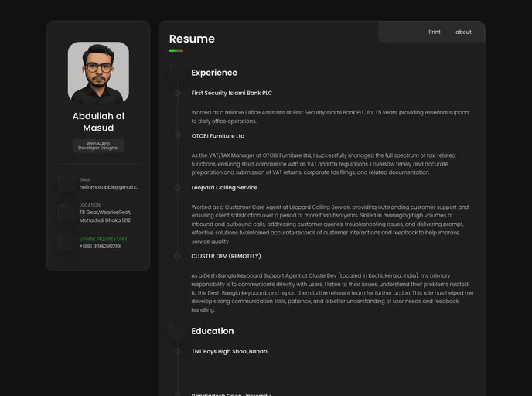The width and height of the screenshot is (532, 396).
Task: Click timeline dot beside CLUSTER DEV (REMOTELY)
Action: 177,256
